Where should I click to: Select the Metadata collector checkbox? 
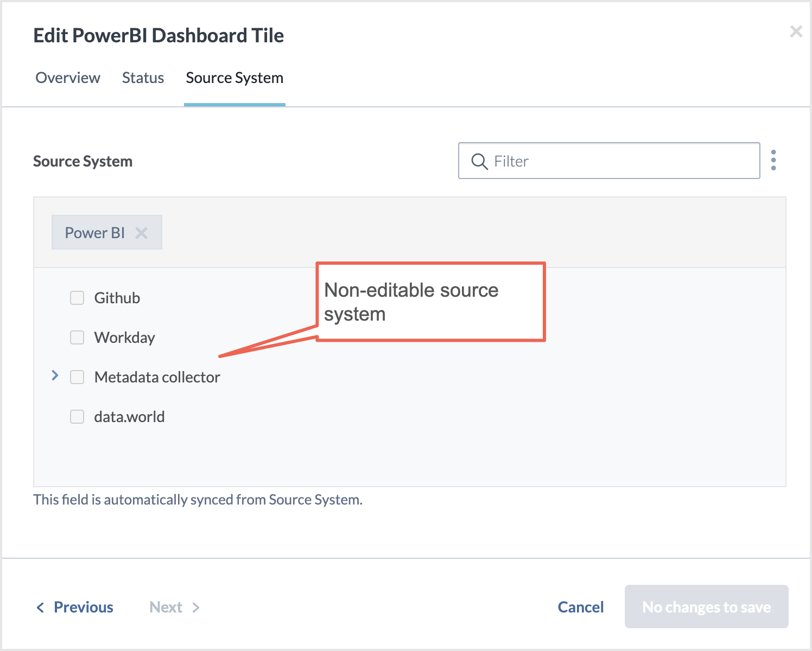[77, 377]
